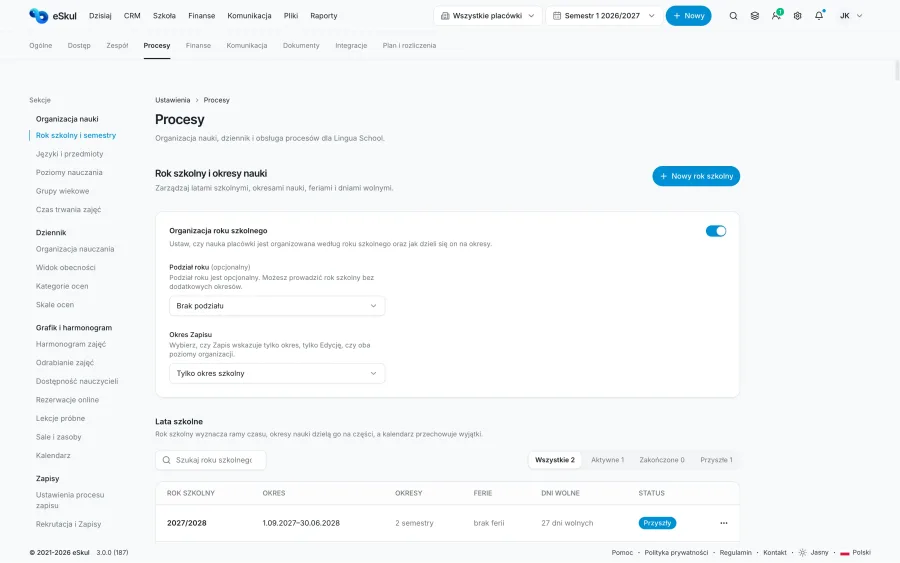
Task: Select Rekrutacja i Zapisy in sidebar
Action: tap(68, 524)
